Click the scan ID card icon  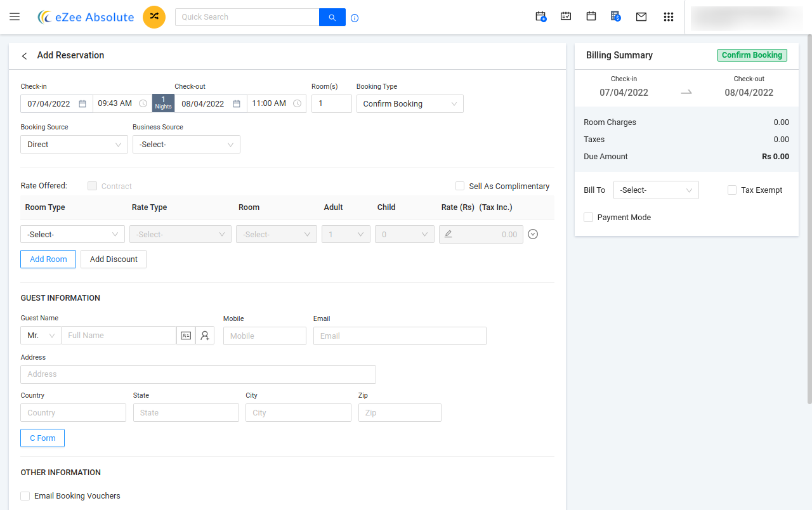185,335
